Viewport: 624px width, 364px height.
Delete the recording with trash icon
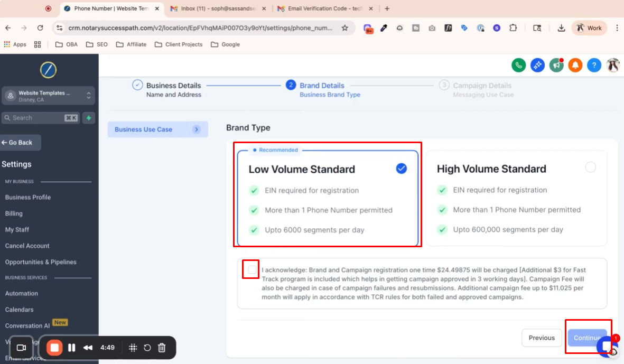(162, 348)
